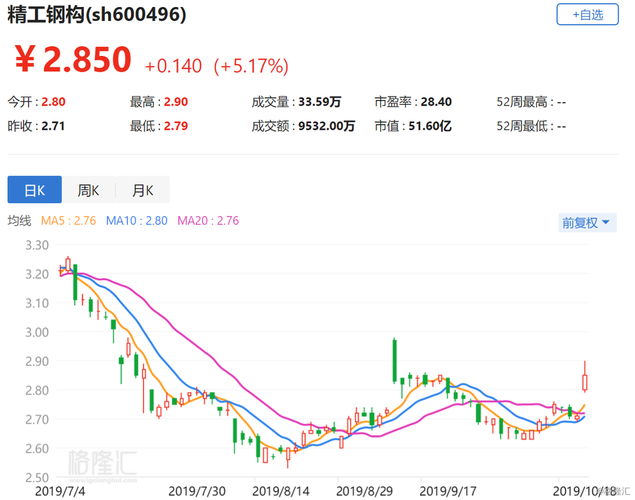Click the MA20 : 2.76 legend label

coord(208,221)
